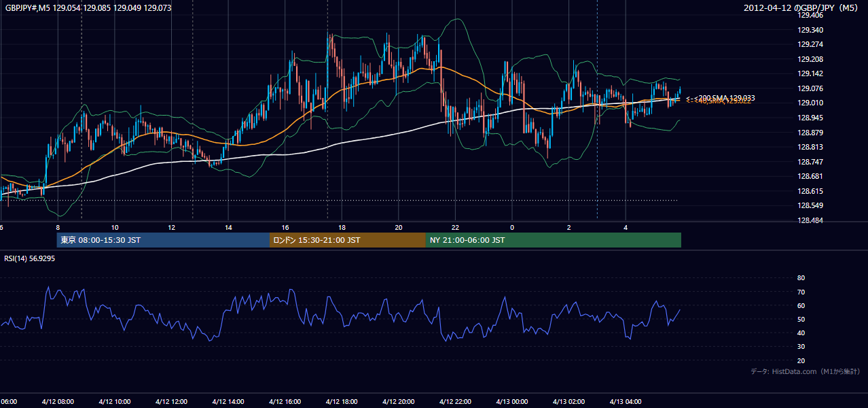This screenshot has width=868, height=408.
Task: Select the NY 21:00-06:00 JST session bar
Action: pyautogui.click(x=554, y=240)
